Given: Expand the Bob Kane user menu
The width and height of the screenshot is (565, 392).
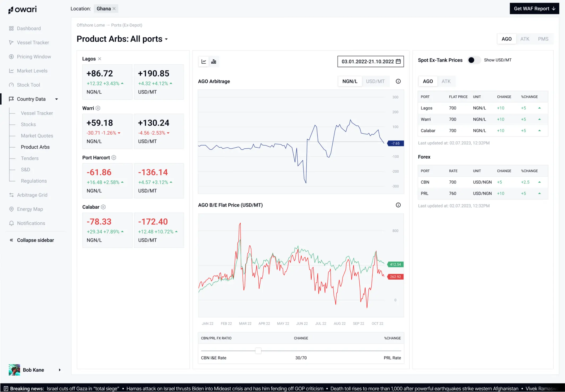Looking at the screenshot, I should click(x=60, y=370).
